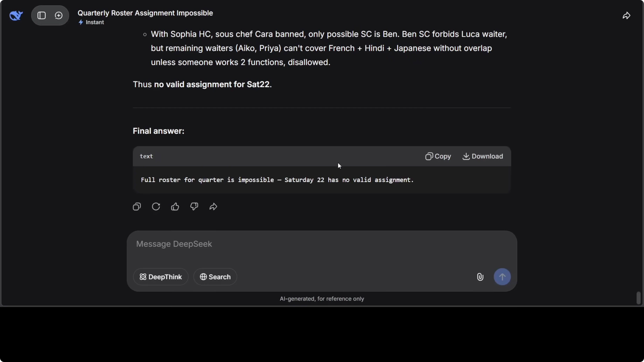Click the conversation title 'Quarterly Roster Assignment Impossible'
644x362 pixels.
pyautogui.click(x=145, y=13)
